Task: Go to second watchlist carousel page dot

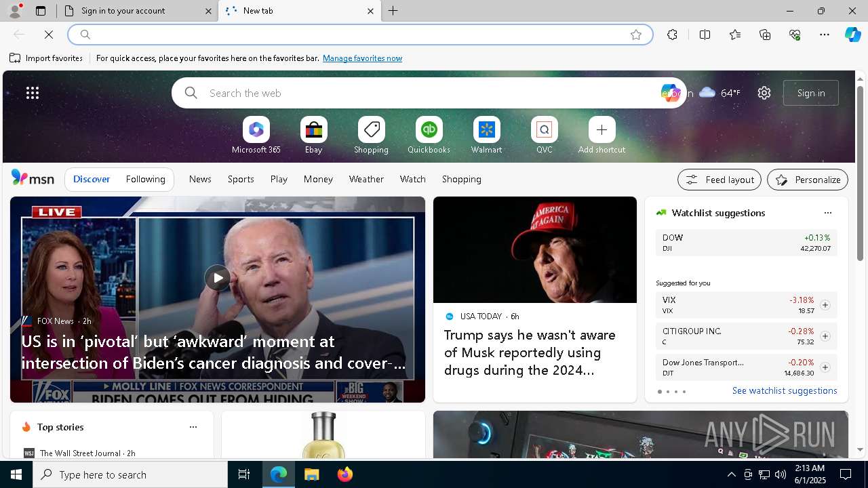Action: click(667, 392)
